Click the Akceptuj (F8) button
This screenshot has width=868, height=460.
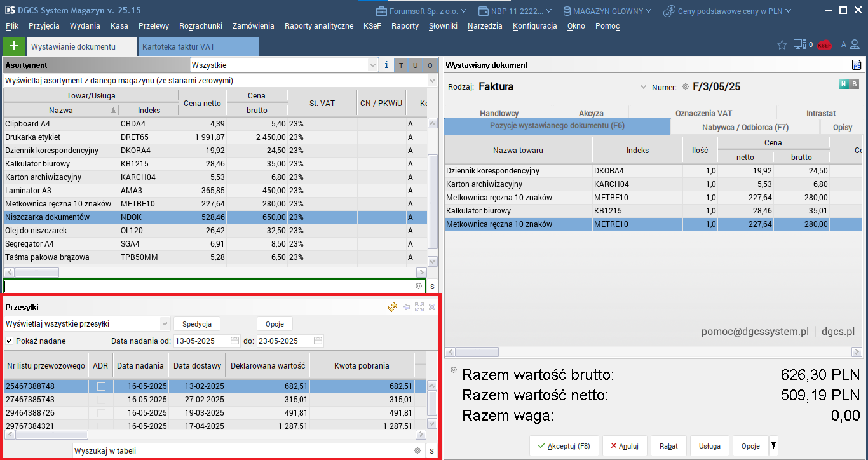pos(564,446)
